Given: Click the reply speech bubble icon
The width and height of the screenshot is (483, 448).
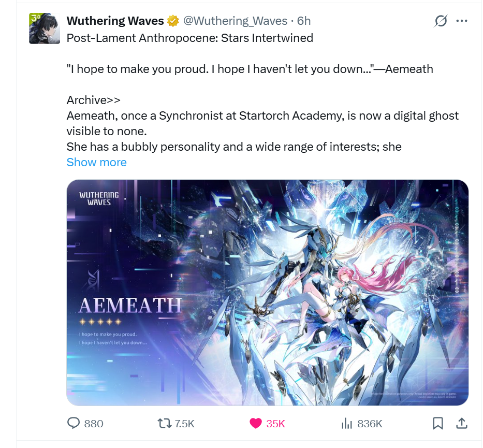Looking at the screenshot, I should pyautogui.click(x=74, y=423).
